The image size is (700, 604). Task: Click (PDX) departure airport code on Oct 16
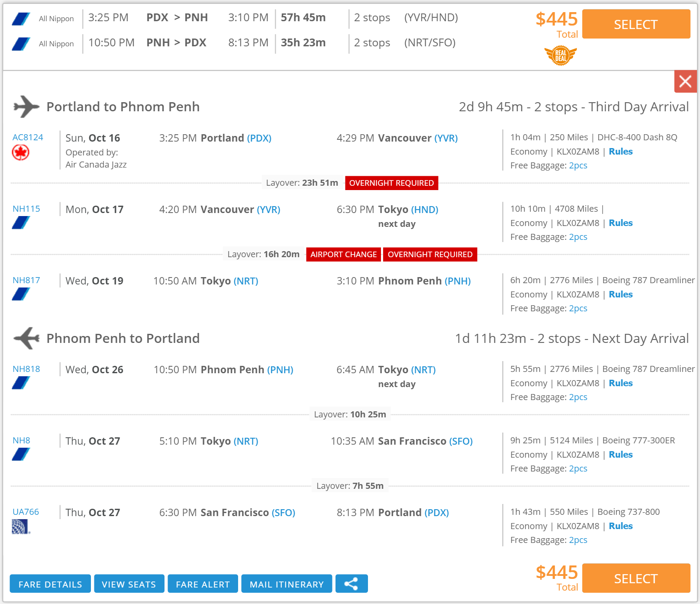pyautogui.click(x=259, y=138)
